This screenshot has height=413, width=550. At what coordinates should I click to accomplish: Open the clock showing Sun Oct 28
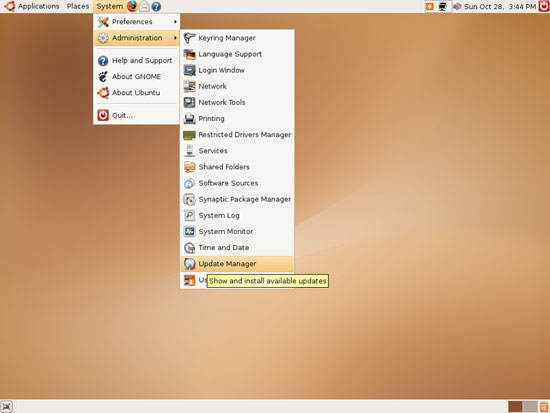click(500, 6)
